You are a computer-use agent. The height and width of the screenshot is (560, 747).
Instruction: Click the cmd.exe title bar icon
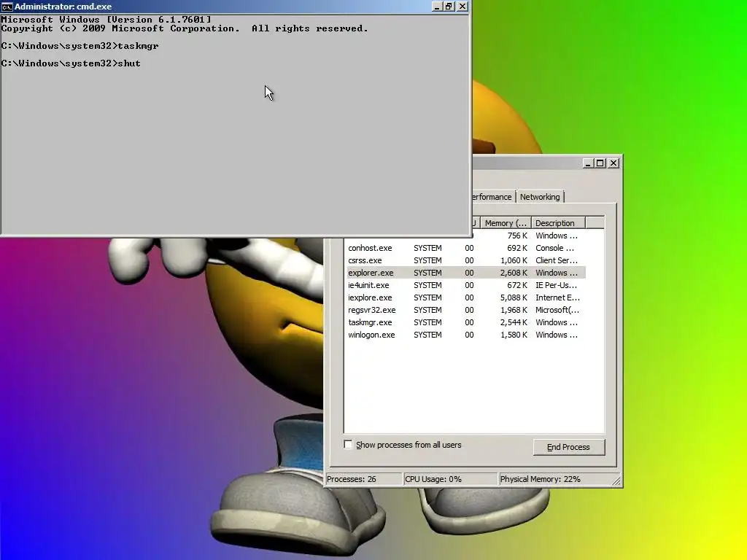point(7,7)
